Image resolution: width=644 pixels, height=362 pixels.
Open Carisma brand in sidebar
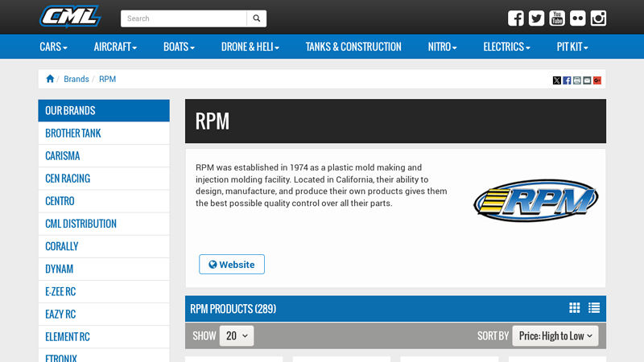104,155
